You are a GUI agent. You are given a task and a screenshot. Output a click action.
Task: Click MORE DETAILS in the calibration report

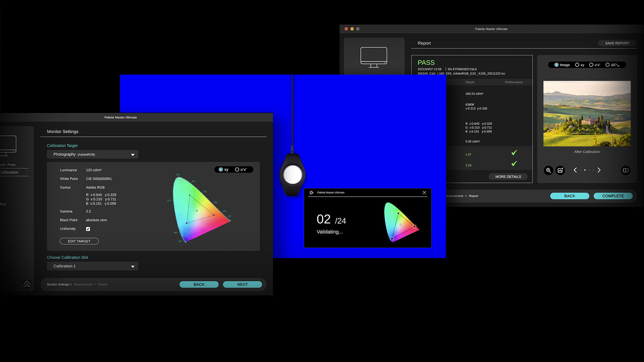[508, 176]
